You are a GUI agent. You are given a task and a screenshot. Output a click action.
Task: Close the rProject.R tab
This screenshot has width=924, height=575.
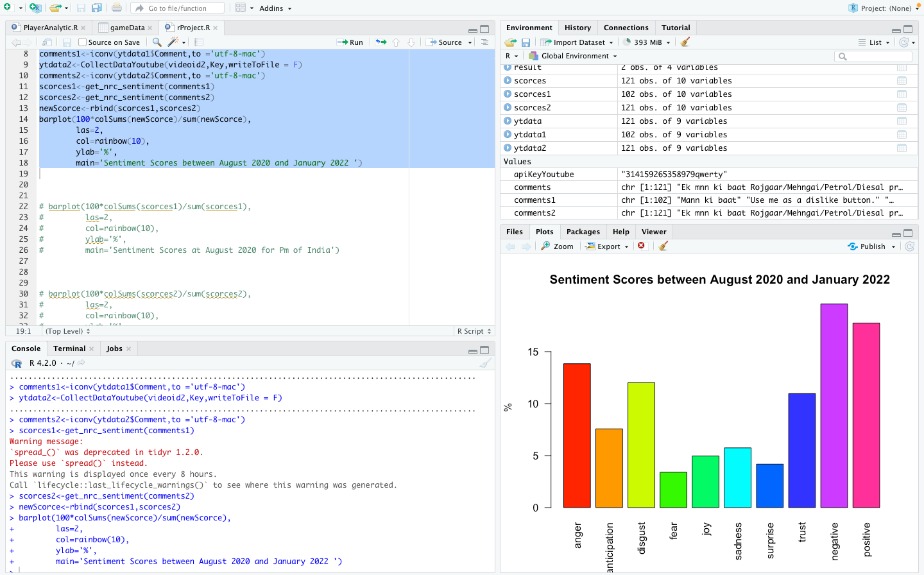click(x=216, y=28)
